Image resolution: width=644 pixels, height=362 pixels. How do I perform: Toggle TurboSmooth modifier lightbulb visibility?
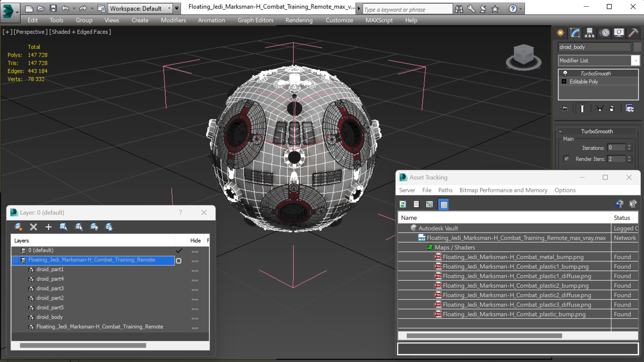565,73
